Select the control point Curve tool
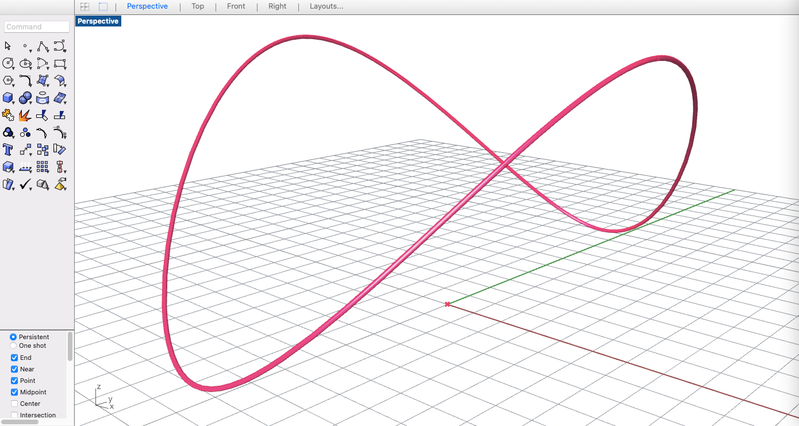This screenshot has height=426, width=799. coord(60,46)
